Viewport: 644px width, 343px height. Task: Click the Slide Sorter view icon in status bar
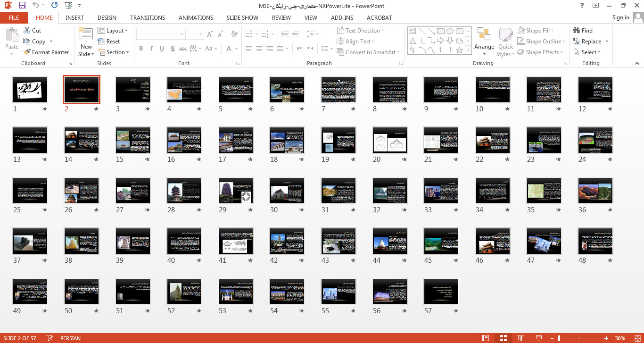[x=503, y=338]
